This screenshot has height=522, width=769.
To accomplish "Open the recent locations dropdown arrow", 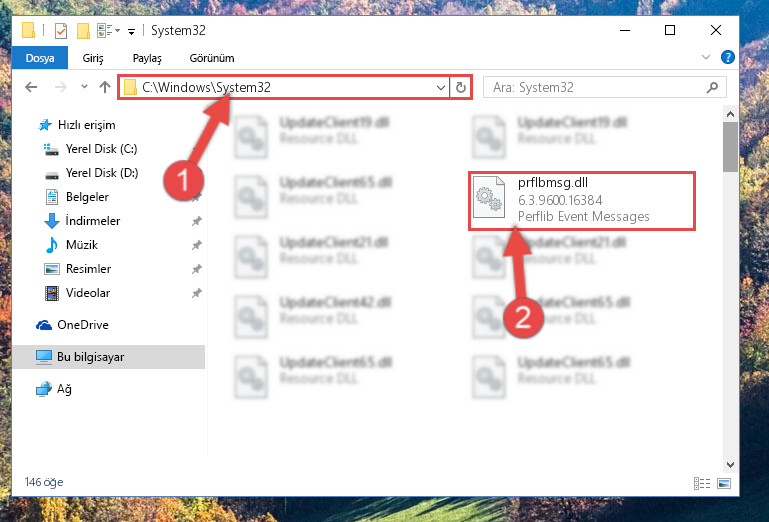I will pyautogui.click(x=84, y=87).
